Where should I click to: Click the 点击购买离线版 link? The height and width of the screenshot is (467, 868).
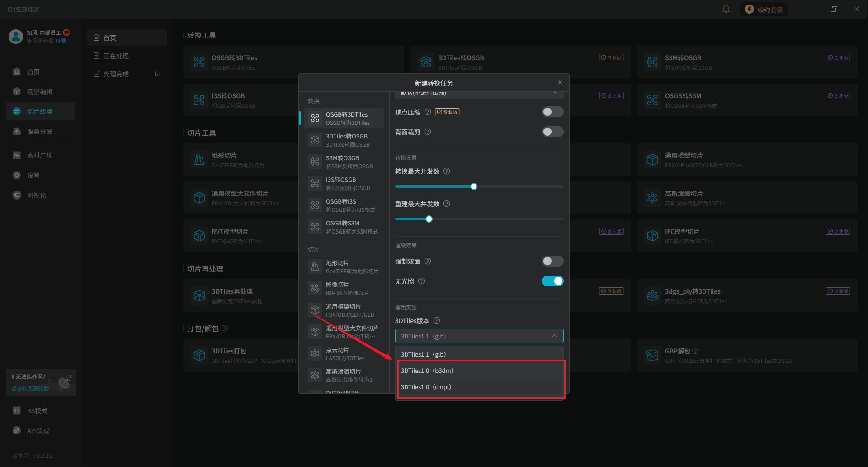[30, 389]
